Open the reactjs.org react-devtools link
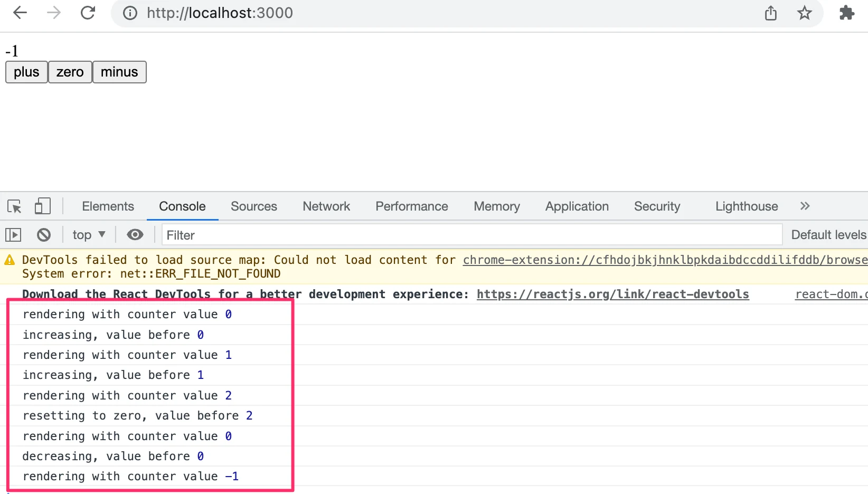Image resolution: width=868 pixels, height=494 pixels. [x=612, y=294]
